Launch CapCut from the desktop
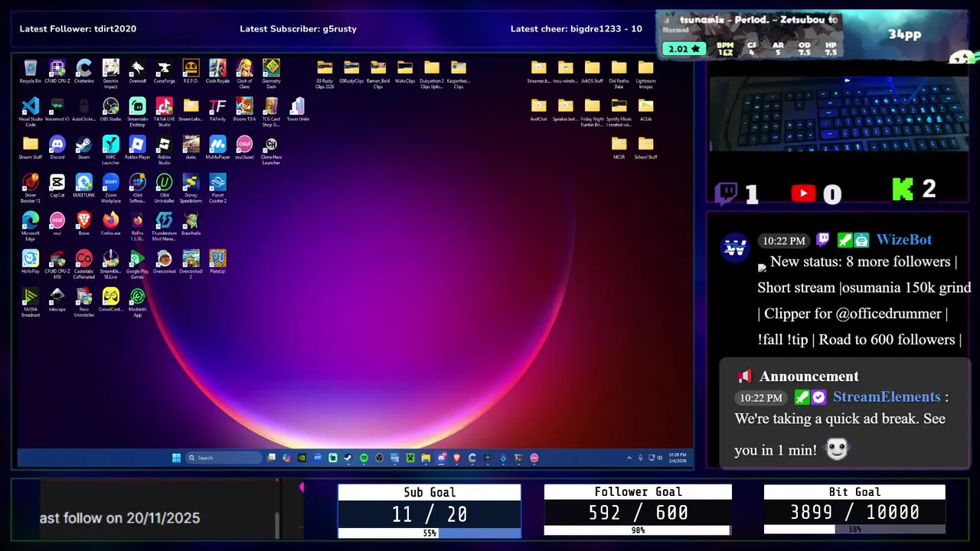This screenshot has height=551, width=980. point(57,185)
